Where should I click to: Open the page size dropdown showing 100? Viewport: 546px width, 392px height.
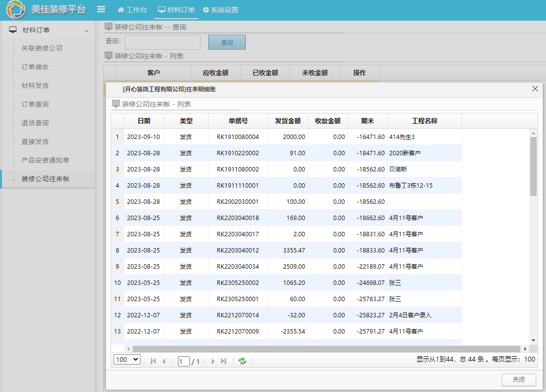tap(127, 360)
